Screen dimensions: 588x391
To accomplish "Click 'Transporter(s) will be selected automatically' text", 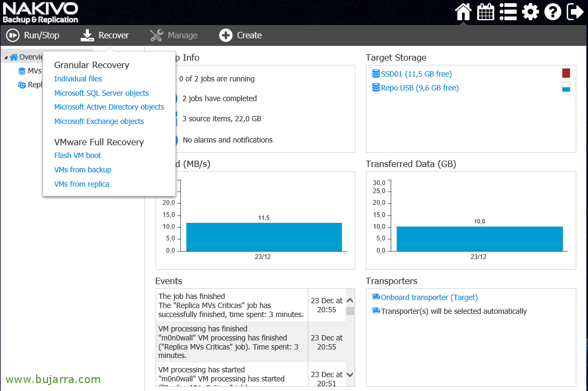I will [x=454, y=311].
